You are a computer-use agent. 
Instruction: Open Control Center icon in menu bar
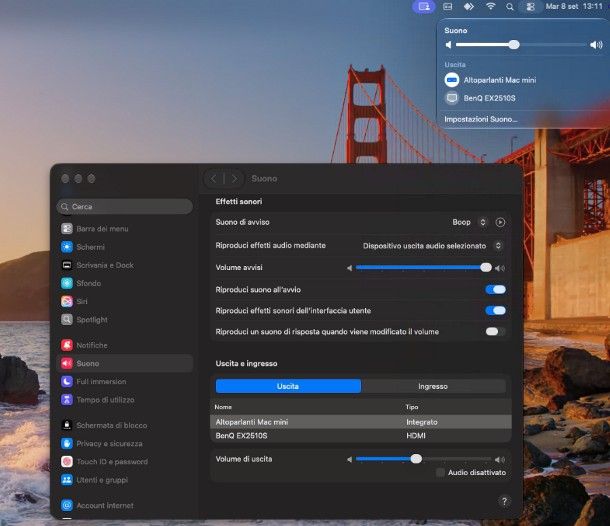tap(530, 7)
